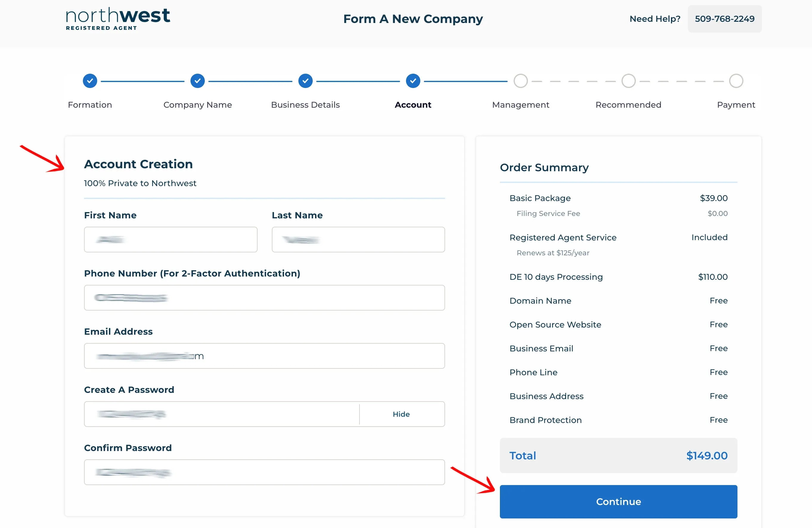Select the Recommended step label

[628, 105]
